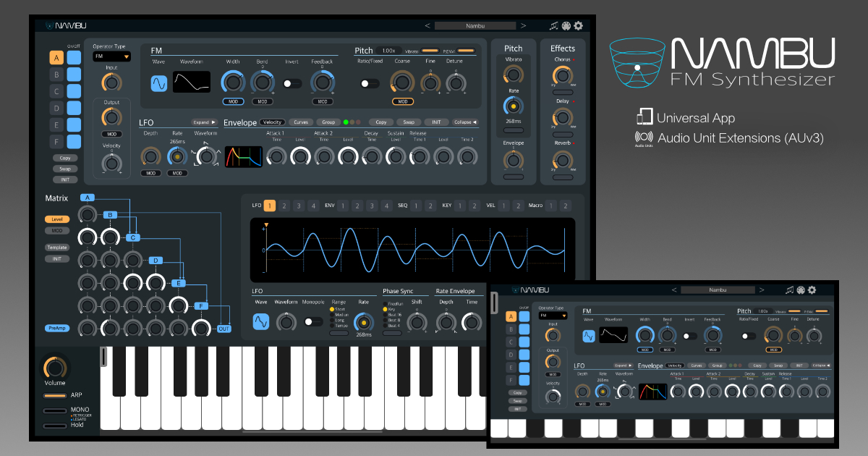The width and height of the screenshot is (868, 456).
Task: Select SEQ modulator tab 1
Action: click(x=417, y=206)
